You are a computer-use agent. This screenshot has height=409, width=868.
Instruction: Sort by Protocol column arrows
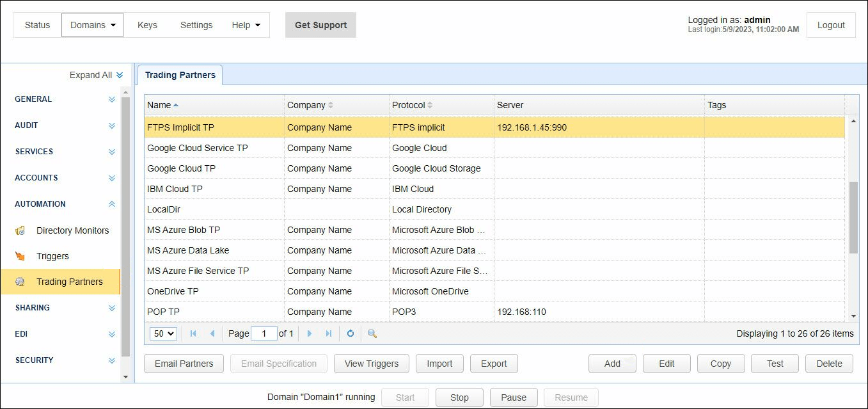pos(430,105)
